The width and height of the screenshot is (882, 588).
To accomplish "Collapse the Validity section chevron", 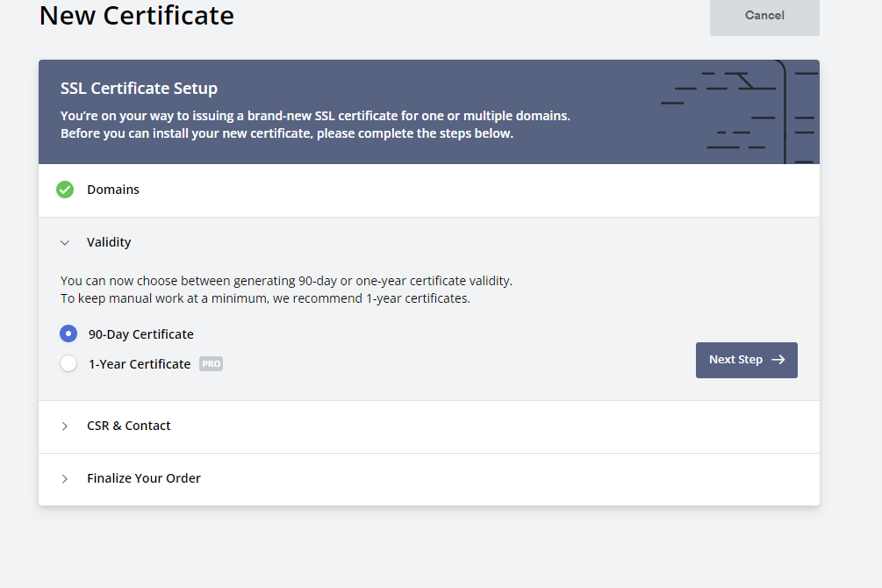I will 65,242.
